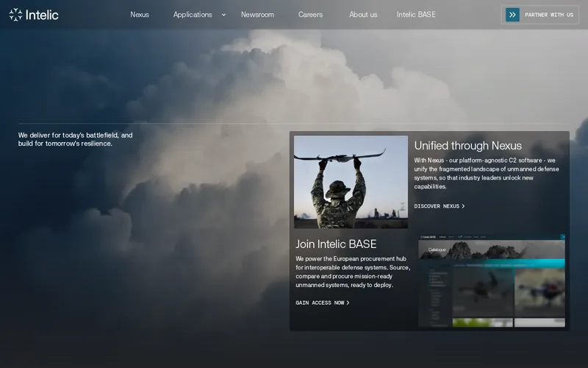Click the Partner With Us button
Viewport: 588px width, 368px height.
pyautogui.click(x=540, y=15)
